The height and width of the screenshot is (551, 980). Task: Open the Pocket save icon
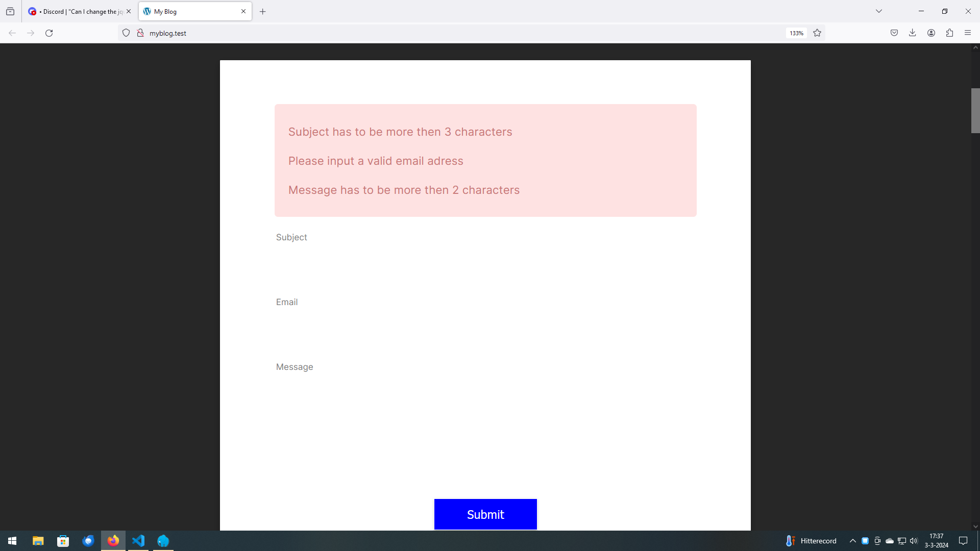tap(894, 33)
